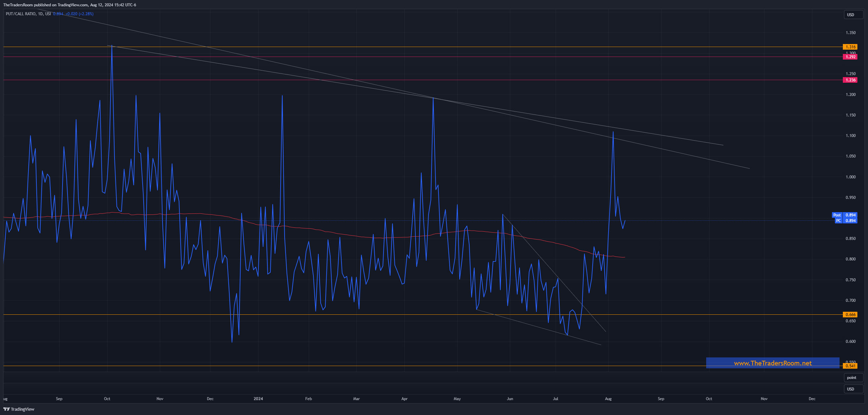Screen dimensions: 868x415
Task: Click the blue PC 0.894 label
Action: (x=845, y=221)
